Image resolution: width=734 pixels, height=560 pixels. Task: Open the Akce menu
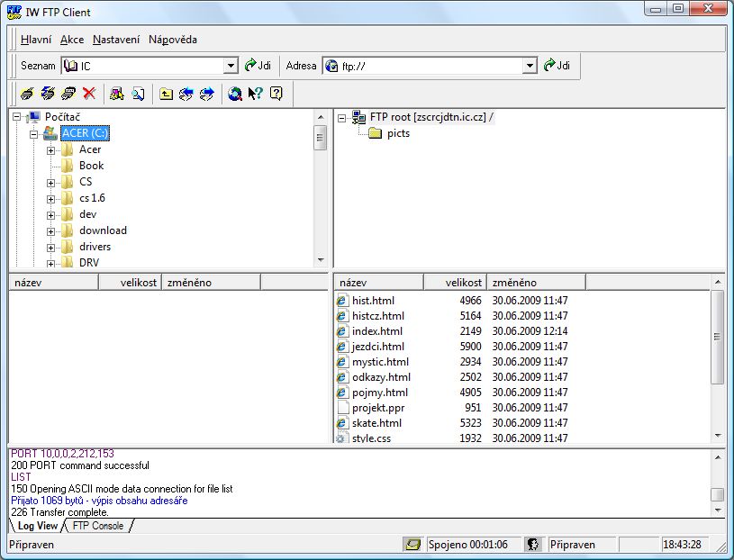click(x=72, y=40)
